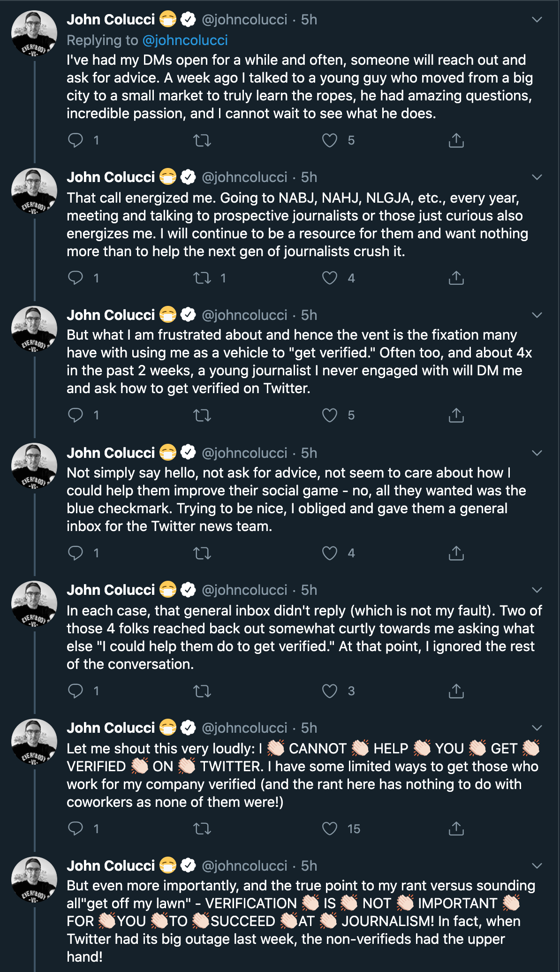Viewport: 560px width, 972px height.
Task: Share the tweet about the blue checkmark
Action: 456,553
